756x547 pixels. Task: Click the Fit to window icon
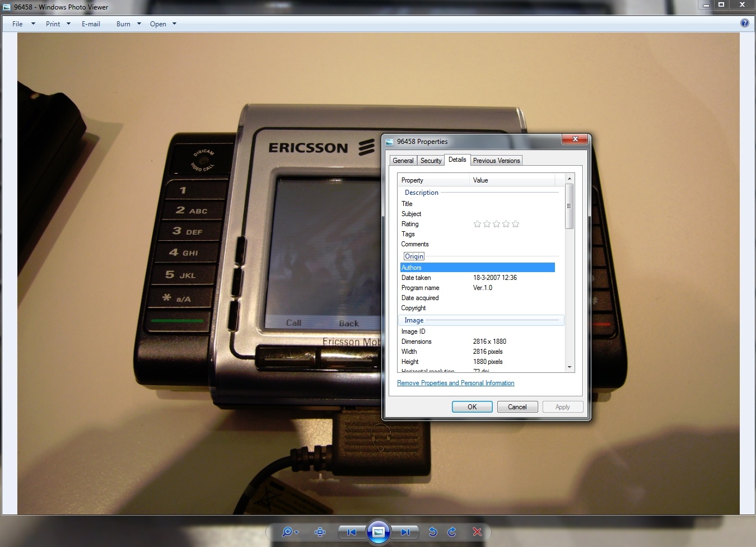[320, 532]
